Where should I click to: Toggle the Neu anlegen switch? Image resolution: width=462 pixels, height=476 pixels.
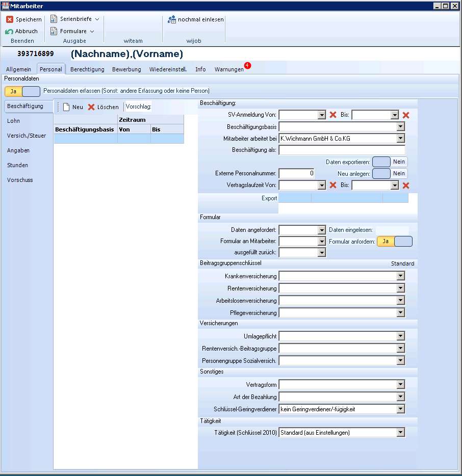(x=390, y=173)
